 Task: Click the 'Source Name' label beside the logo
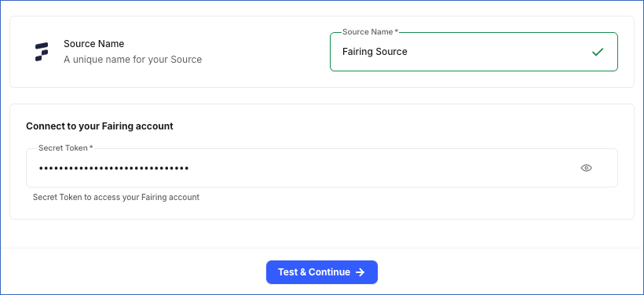(93, 43)
